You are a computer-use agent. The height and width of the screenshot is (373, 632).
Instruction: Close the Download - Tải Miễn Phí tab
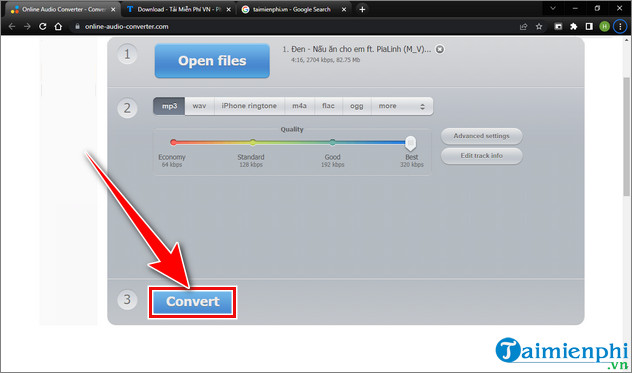[x=229, y=9]
